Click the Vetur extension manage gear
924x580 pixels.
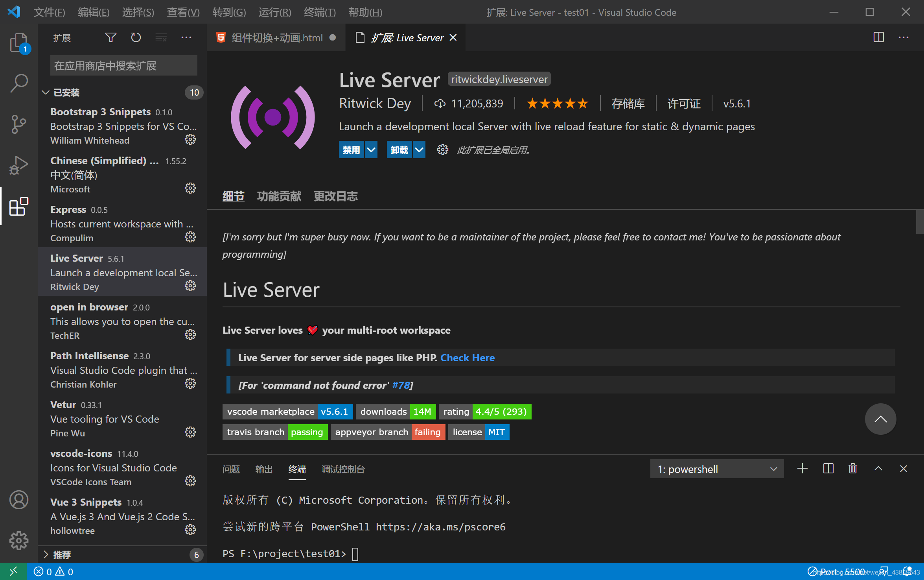click(190, 432)
